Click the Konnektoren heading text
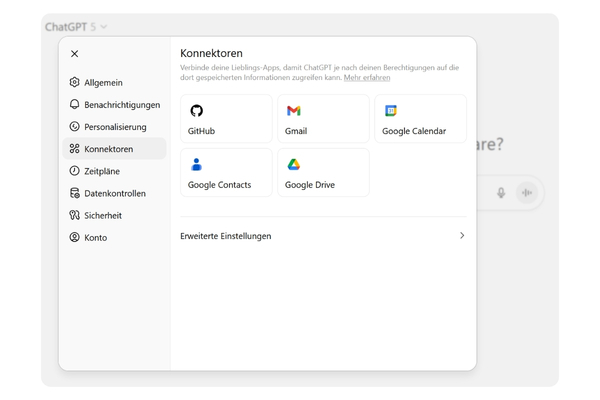 pyautogui.click(x=211, y=53)
